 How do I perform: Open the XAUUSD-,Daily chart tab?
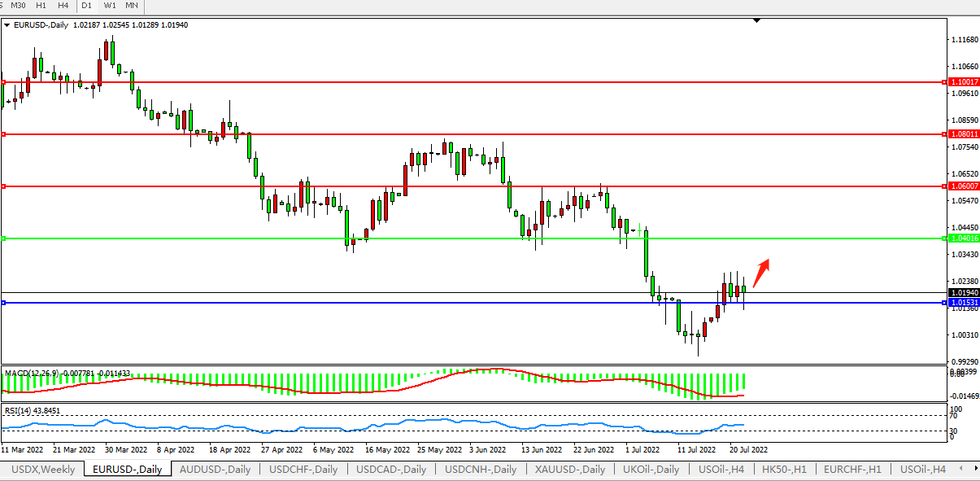pos(569,470)
